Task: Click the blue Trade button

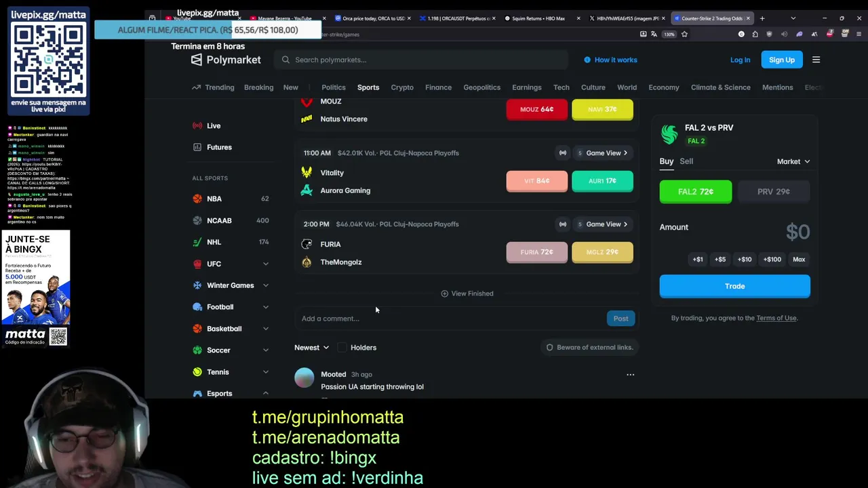Action: point(734,286)
